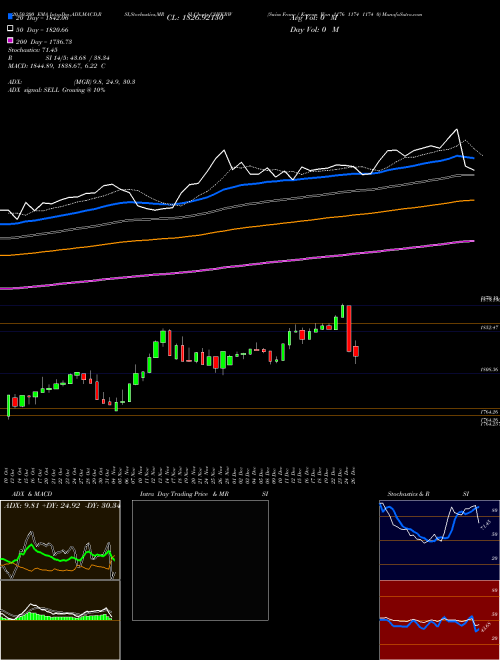Viewport: 500px width, 660px height.
Task: Click the ADX indicator chart panel
Action: point(60,540)
